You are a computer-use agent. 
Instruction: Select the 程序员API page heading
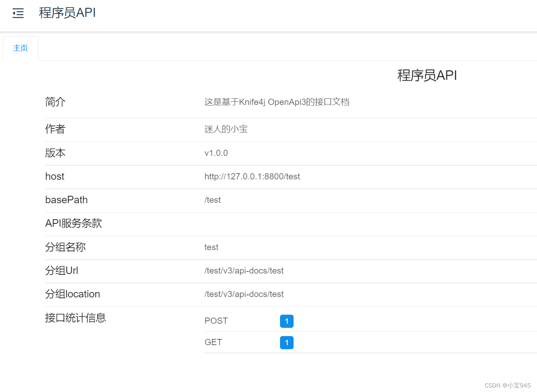pos(427,75)
